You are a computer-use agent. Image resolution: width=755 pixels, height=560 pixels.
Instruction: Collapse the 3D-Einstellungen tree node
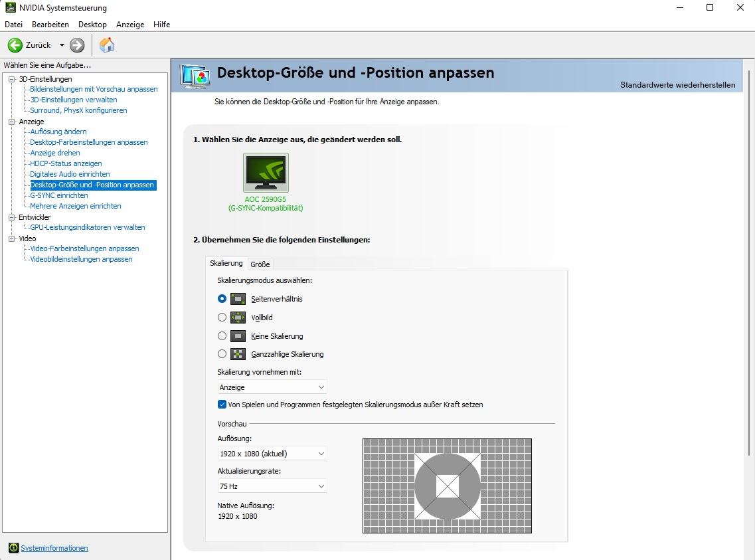pyautogui.click(x=11, y=80)
